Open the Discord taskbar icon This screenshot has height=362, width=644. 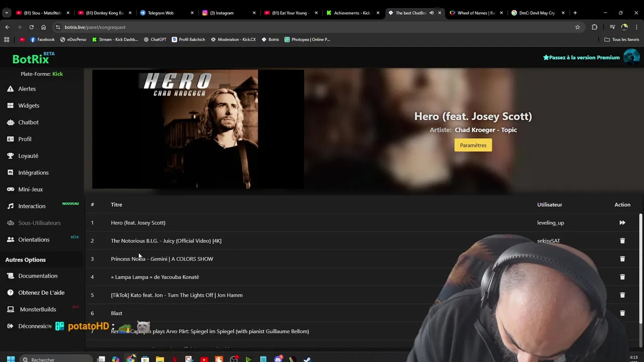pyautogui.click(x=278, y=359)
